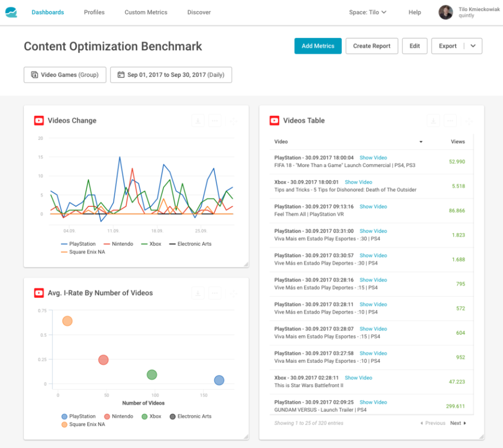This screenshot has width=503, height=448.
Task: Click the Create Report button
Action: pyautogui.click(x=372, y=46)
